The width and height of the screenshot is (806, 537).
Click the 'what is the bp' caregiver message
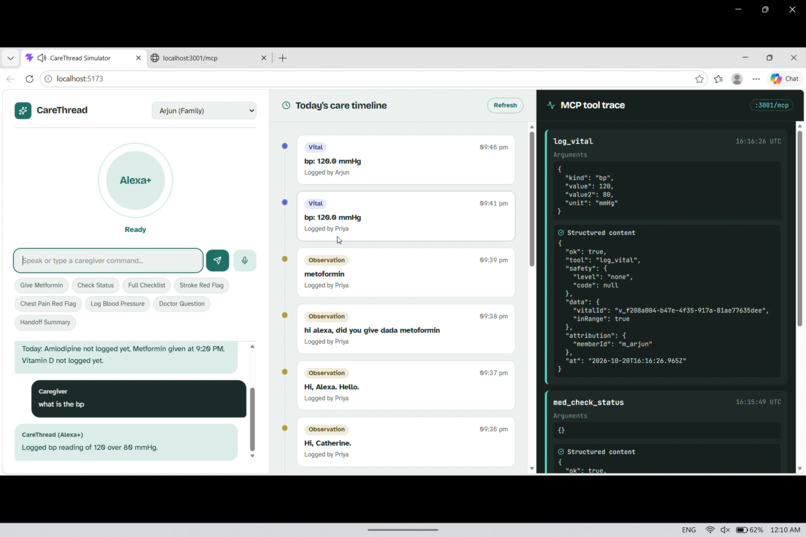(x=139, y=399)
